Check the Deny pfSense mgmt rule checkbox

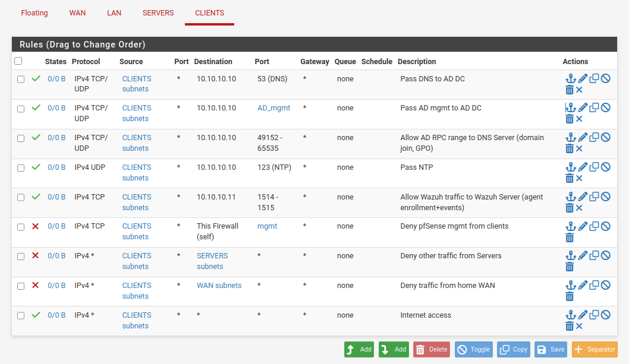21,227
